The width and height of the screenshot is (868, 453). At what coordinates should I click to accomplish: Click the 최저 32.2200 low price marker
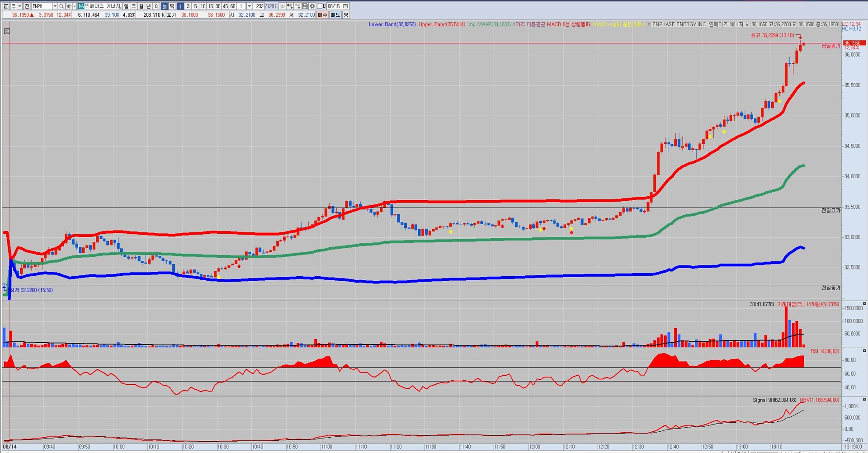[x=31, y=290]
